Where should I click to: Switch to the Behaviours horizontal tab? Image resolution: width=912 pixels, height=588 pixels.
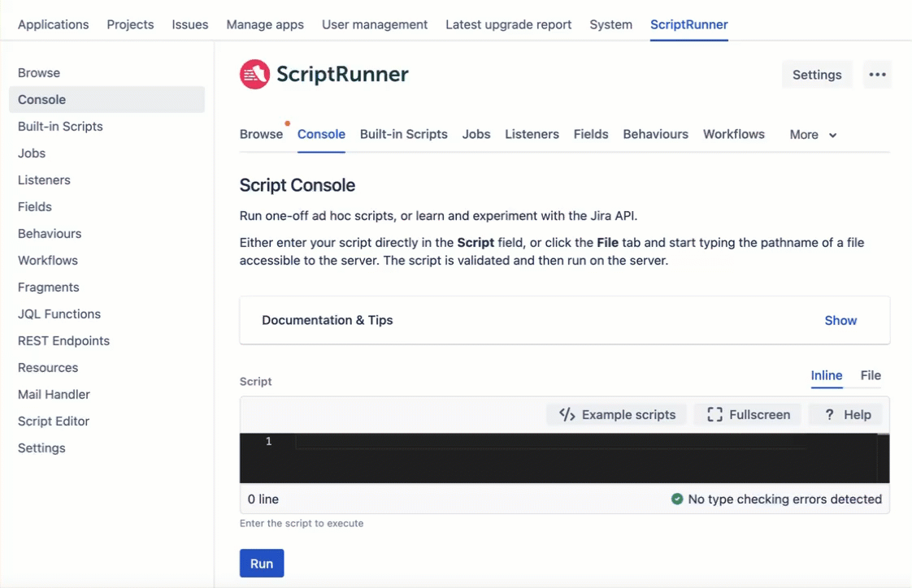click(655, 134)
